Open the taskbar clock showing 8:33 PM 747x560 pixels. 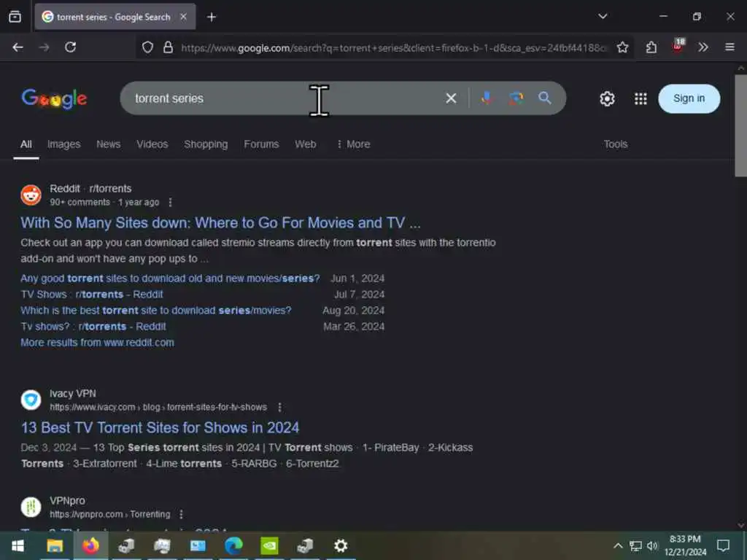(686, 545)
